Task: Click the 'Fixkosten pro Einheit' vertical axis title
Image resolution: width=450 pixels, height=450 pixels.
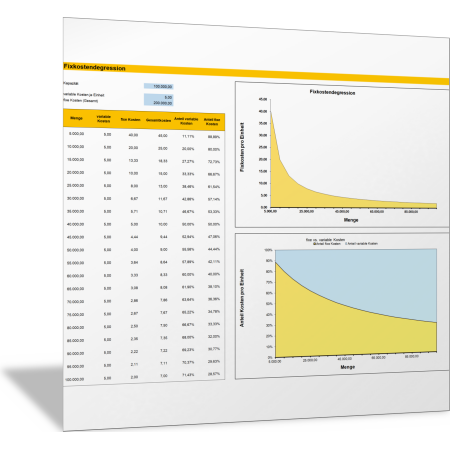Action: coord(242,147)
